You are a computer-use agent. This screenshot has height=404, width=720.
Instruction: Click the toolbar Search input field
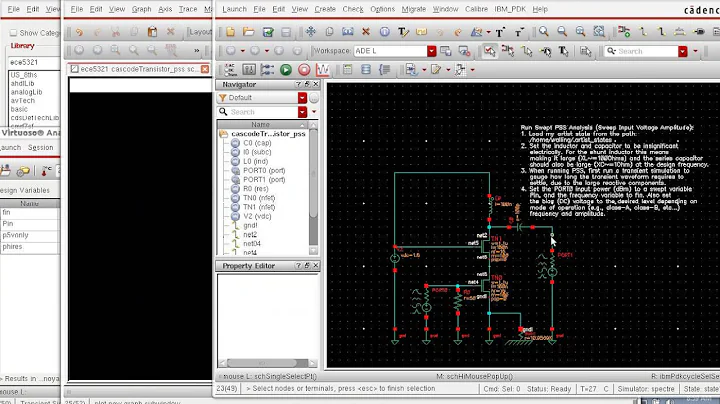tap(641, 51)
